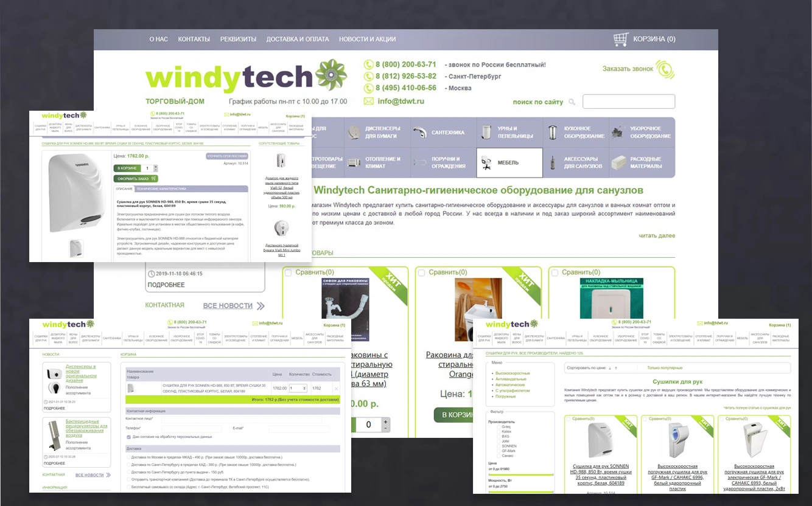Open РЕКВИЗИТЫ in homepage top menu

click(238, 40)
